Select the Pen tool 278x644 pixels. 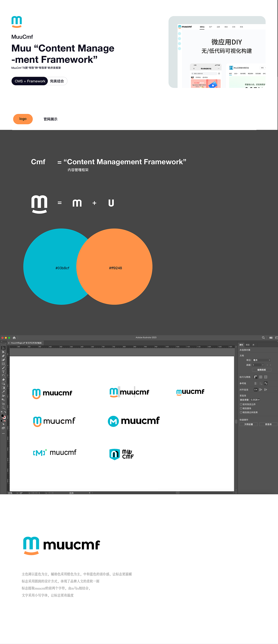pos(3,356)
